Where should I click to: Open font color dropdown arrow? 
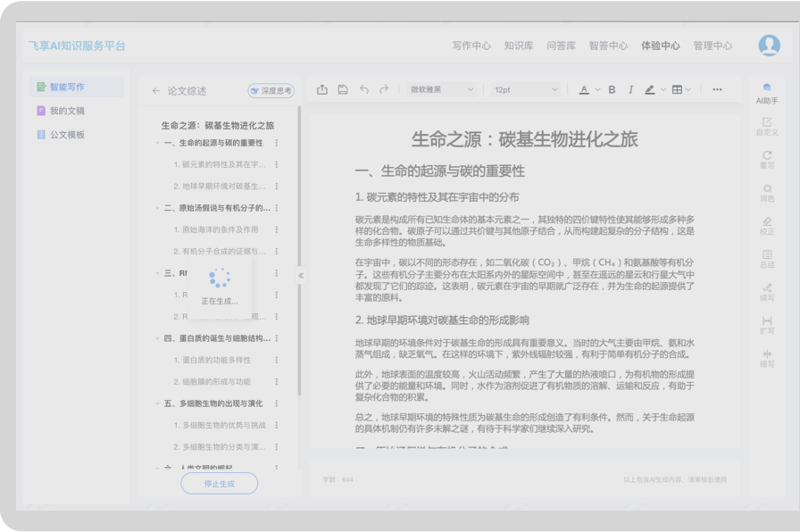coord(597,90)
